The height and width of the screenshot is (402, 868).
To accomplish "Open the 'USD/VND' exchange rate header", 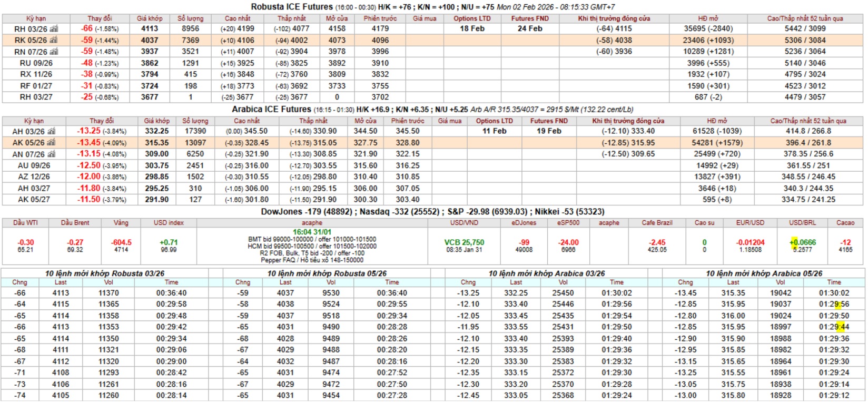I will click(464, 223).
